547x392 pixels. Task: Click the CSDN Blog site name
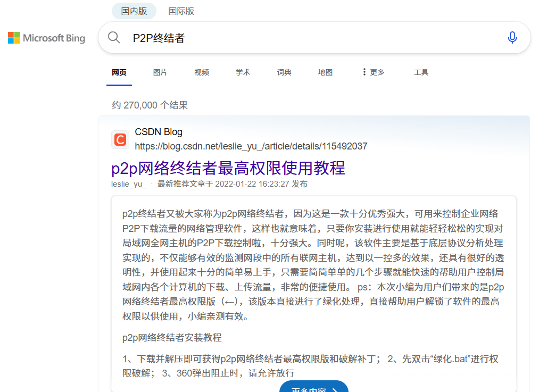pos(159,132)
